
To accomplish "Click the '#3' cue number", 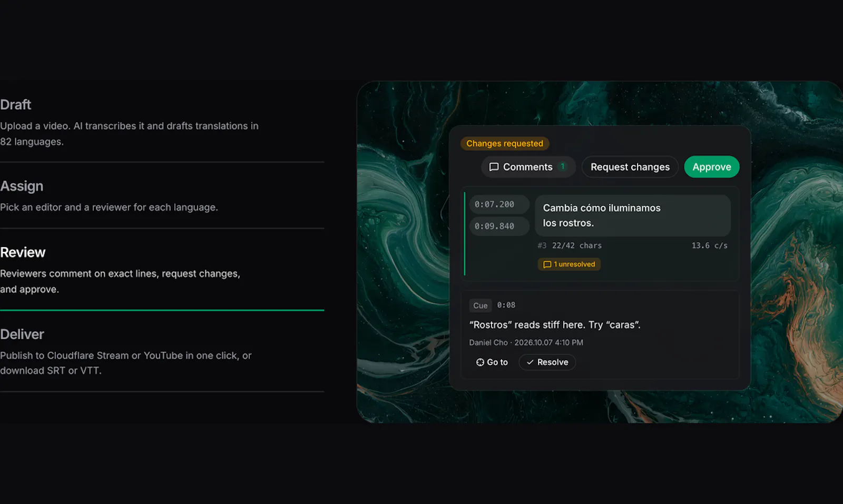I will (542, 245).
